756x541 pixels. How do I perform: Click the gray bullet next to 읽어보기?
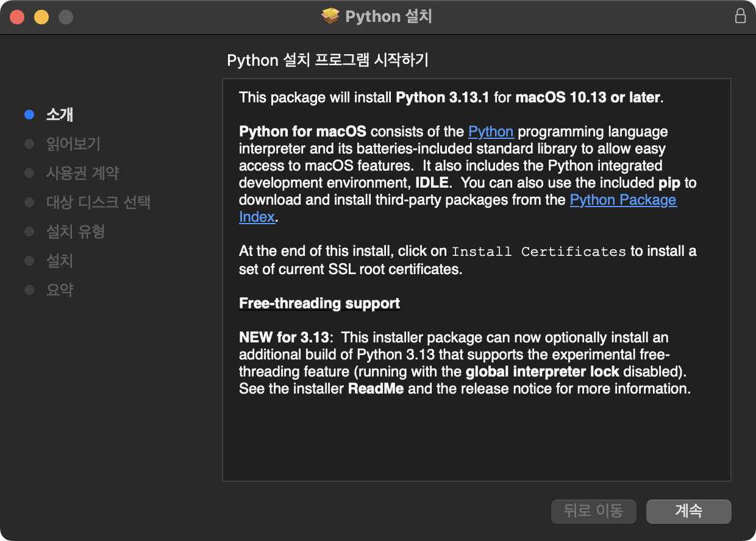pos(29,144)
